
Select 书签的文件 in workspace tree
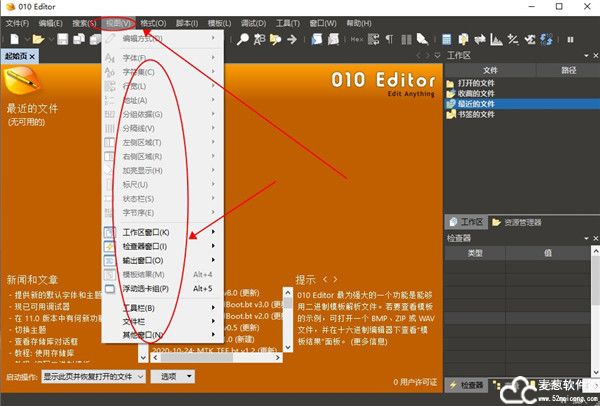(x=476, y=114)
